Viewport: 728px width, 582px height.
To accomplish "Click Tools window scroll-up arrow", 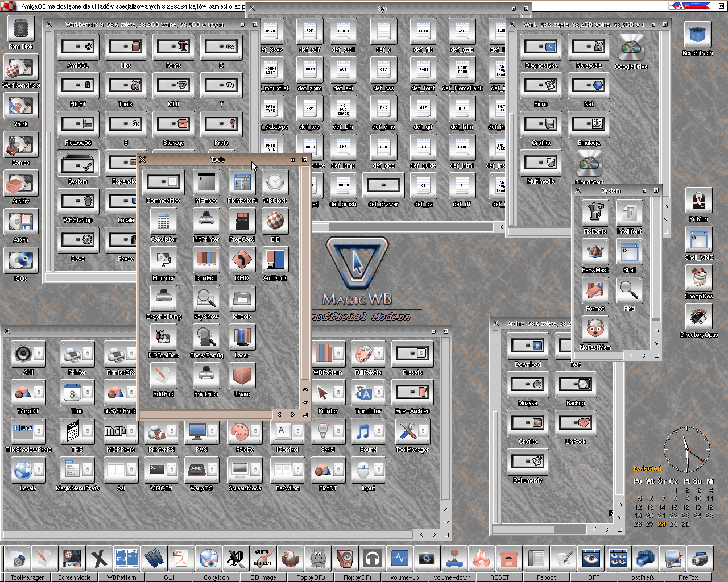I will point(305,390).
